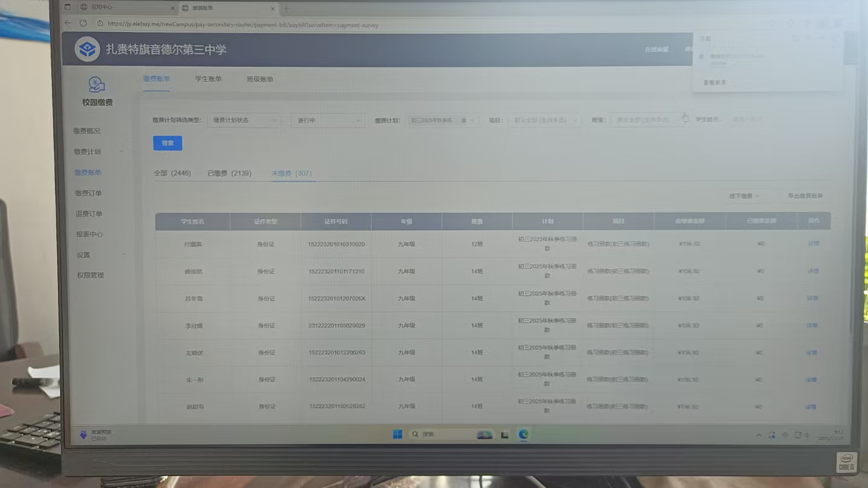Viewport: 868px width, 488px height.
Task: Switch to the 学生账单 tab
Action: point(208,79)
